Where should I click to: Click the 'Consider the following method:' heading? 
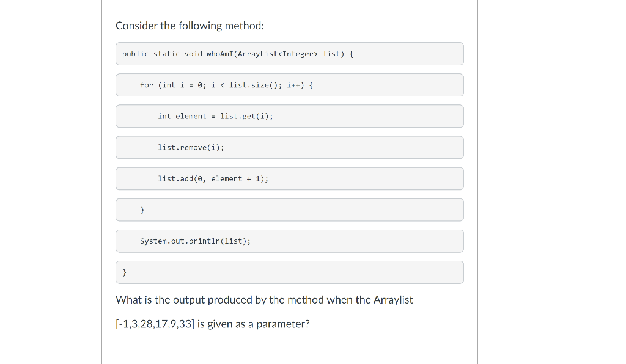190,26
